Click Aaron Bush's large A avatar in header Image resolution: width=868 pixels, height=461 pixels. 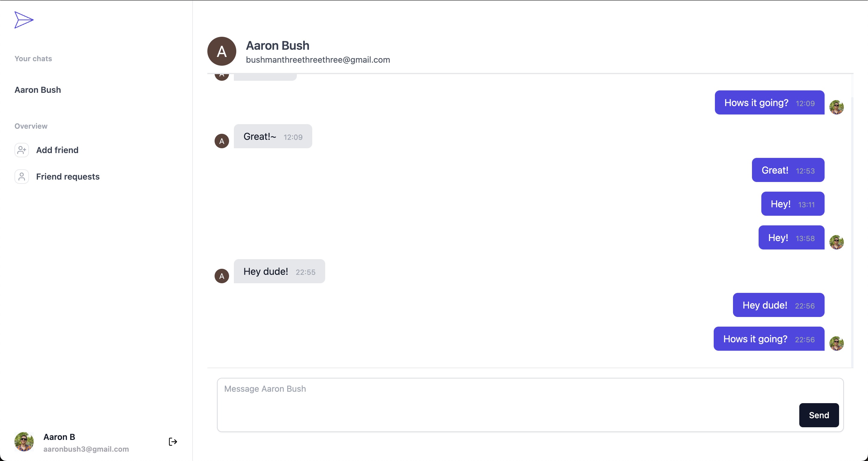[222, 51]
